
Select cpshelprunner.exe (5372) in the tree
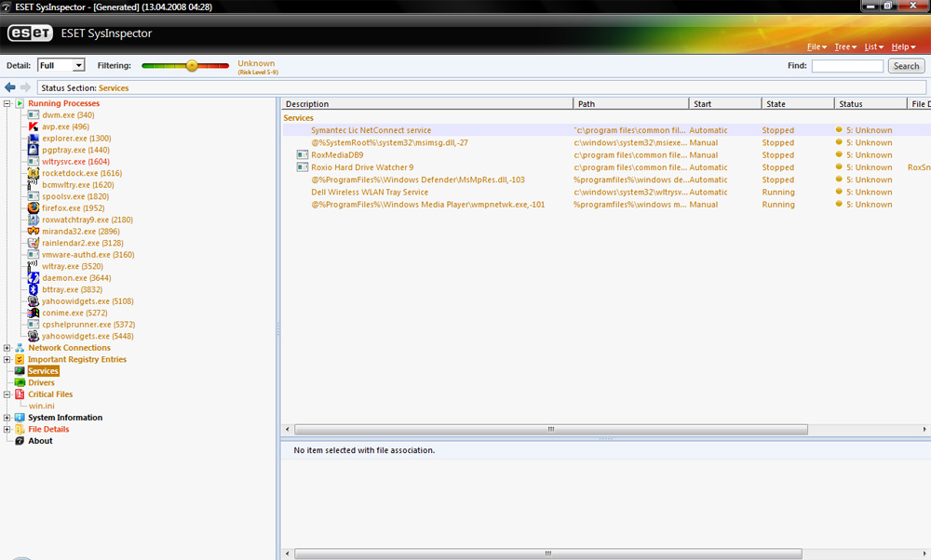point(88,325)
